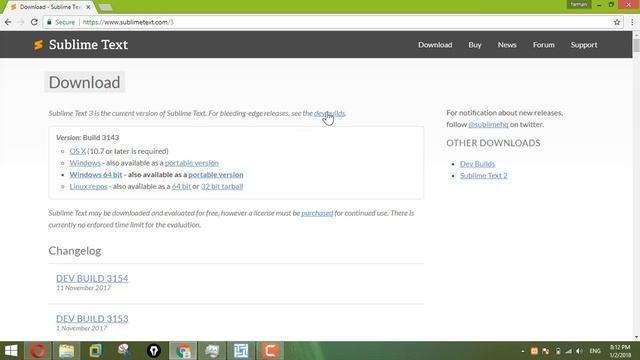This screenshot has width=640, height=360.
Task: Open the blue maze-icon app in taskbar
Action: [x=241, y=351]
